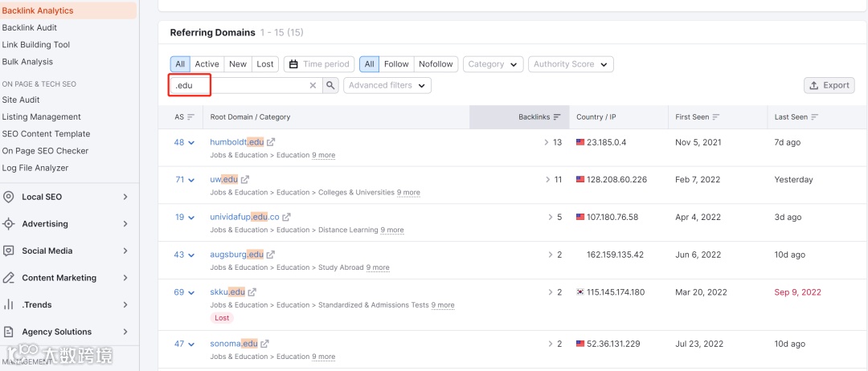Open external link icon for skku.edu
This screenshot has width=868, height=371.
252,292
